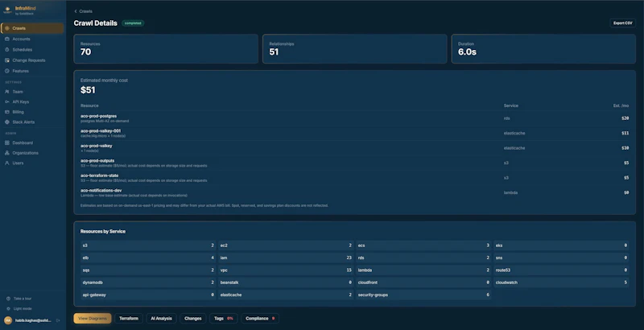Select the aco-prod-outputs resource row
The height and width of the screenshot is (330, 644).
[355, 163]
